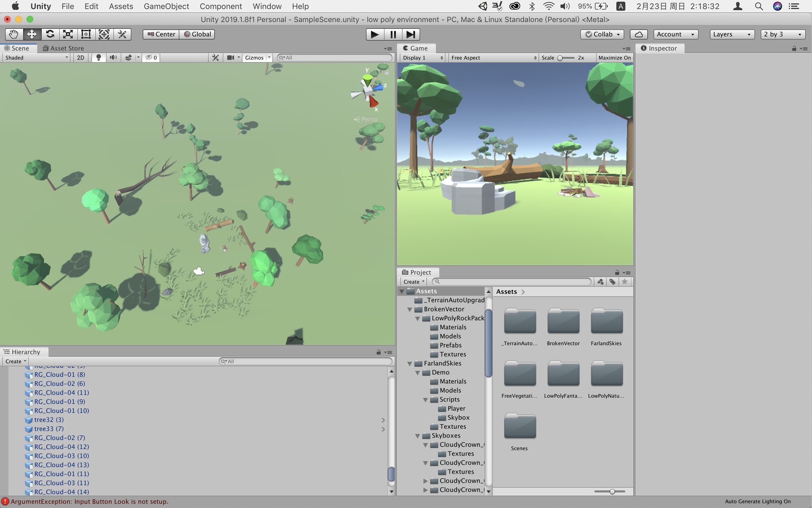Open Hierarchy Create dropdown
812x508 pixels.
coord(15,361)
